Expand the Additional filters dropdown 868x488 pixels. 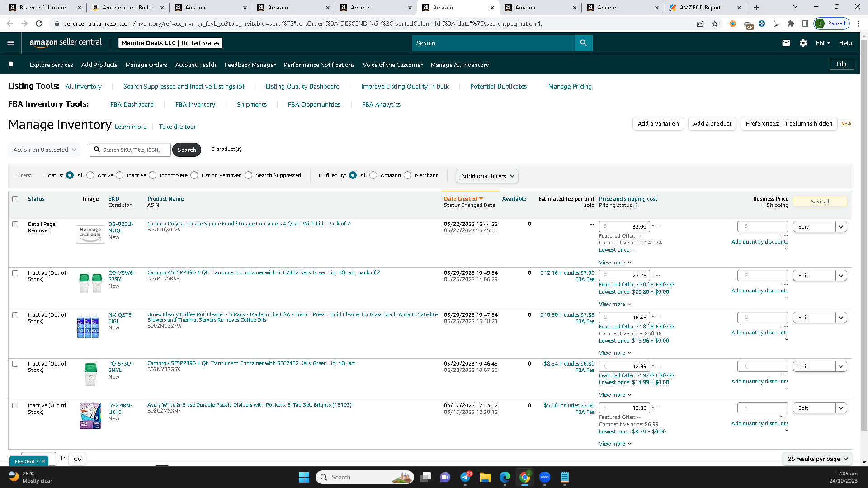[487, 176]
